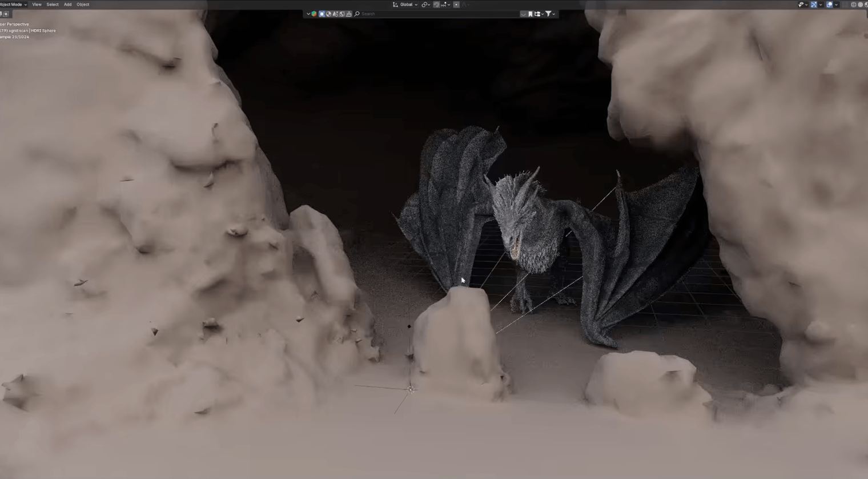
Task: Open the funnel filter dropdown
Action: [549, 14]
